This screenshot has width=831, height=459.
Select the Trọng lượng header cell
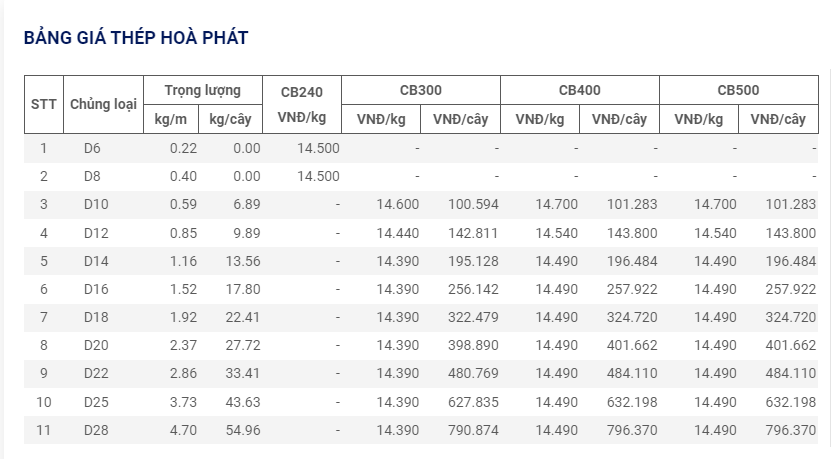click(203, 91)
